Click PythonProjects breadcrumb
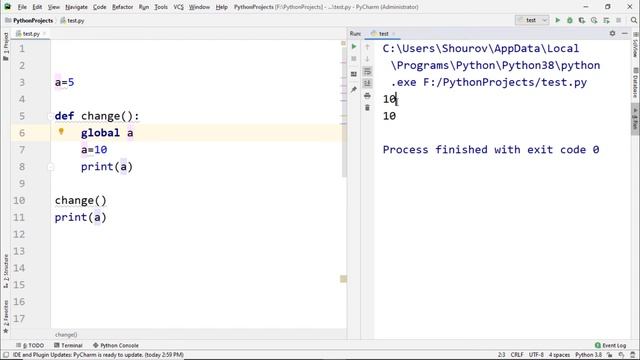 (29, 20)
